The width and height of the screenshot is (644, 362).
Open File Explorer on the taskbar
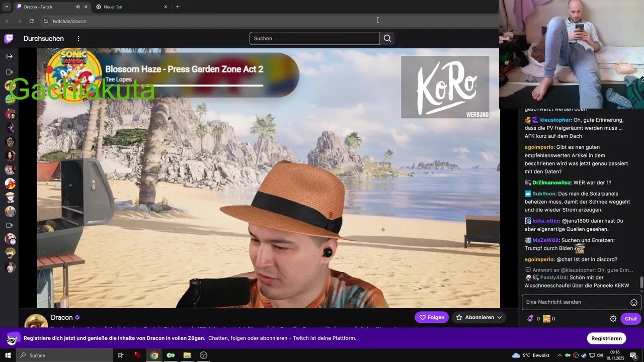(x=187, y=355)
